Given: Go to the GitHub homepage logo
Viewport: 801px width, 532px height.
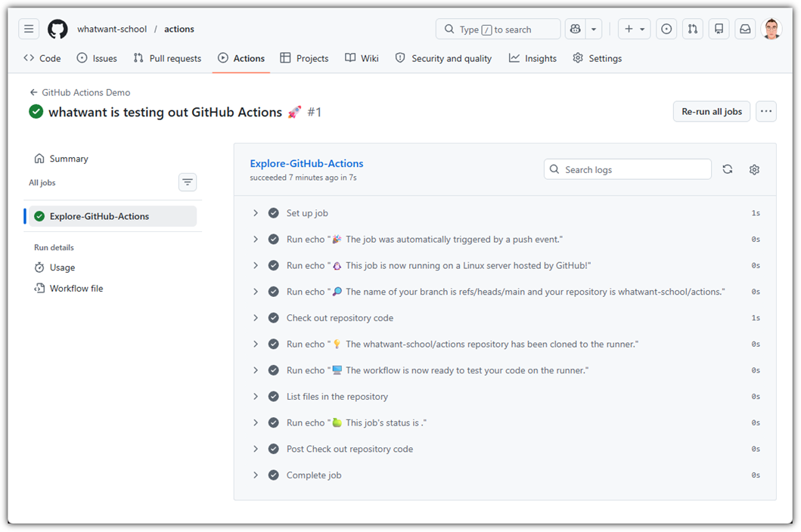Looking at the screenshot, I should coord(57,29).
